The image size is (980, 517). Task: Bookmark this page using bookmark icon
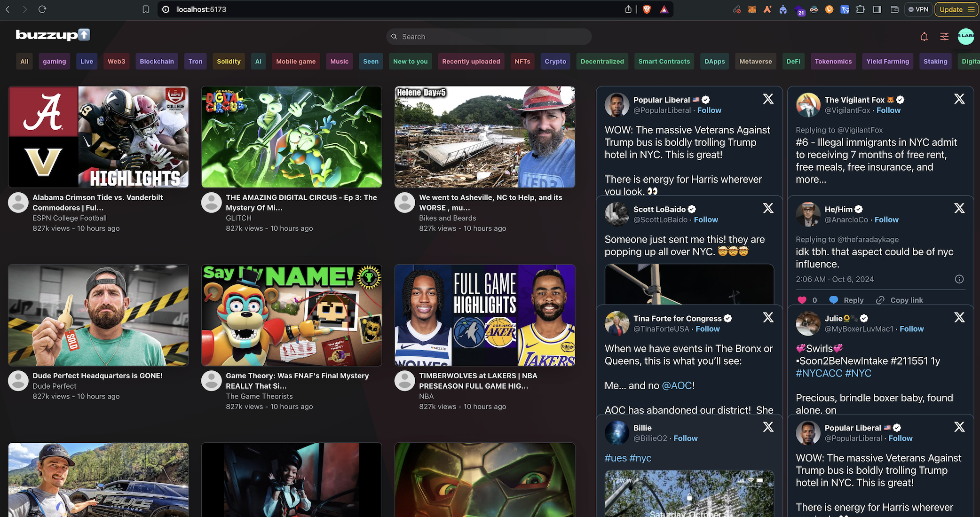[x=146, y=9]
